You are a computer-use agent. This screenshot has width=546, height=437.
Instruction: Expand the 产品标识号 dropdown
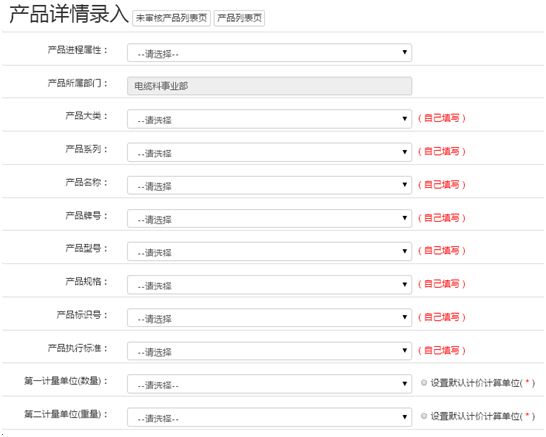coord(270,318)
